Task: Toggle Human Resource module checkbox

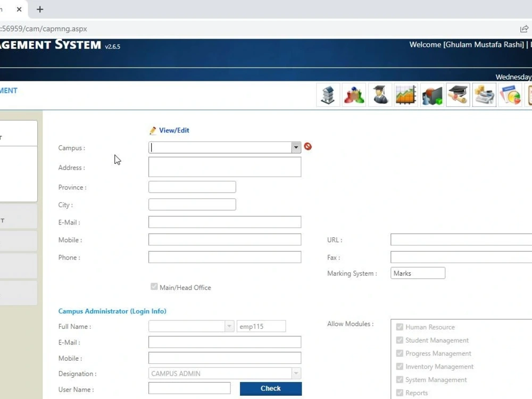Action: pos(400,327)
